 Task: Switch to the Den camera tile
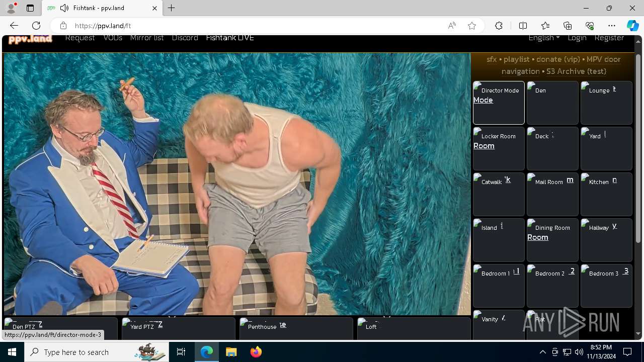pos(552,103)
